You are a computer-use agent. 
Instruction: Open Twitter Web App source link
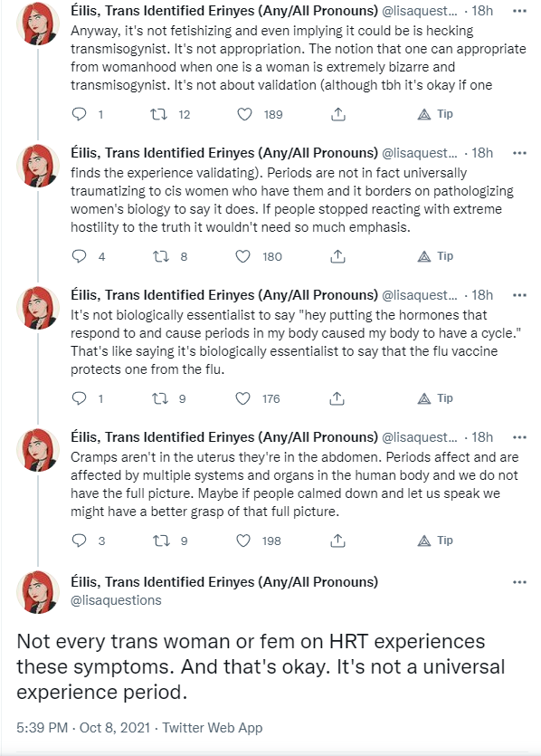click(x=212, y=728)
